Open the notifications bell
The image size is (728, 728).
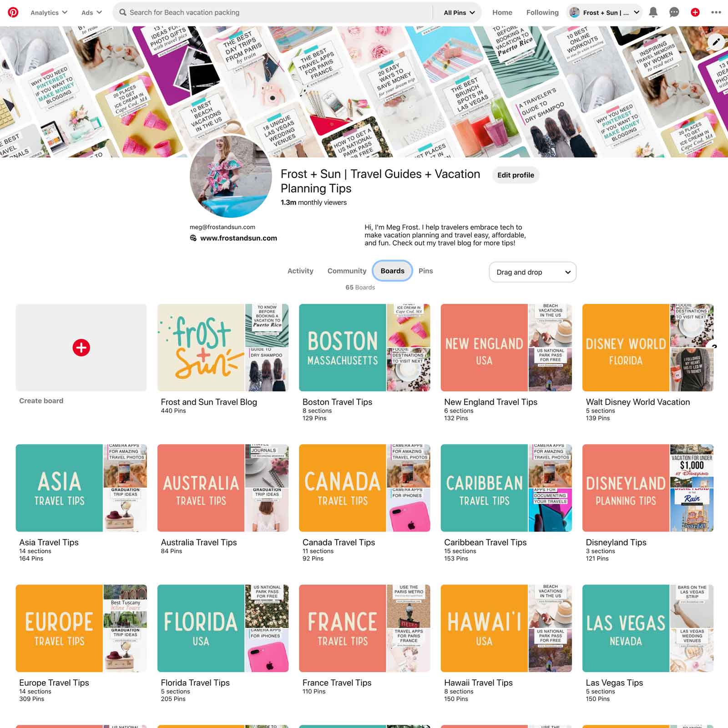653,12
